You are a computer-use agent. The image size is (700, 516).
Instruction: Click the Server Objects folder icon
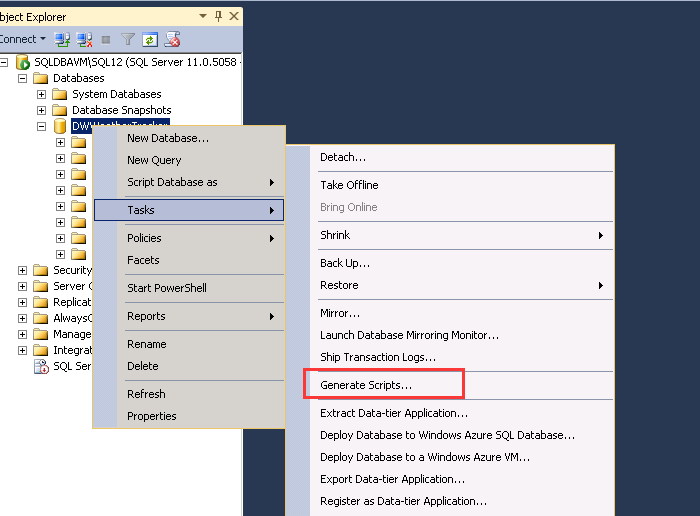pyautogui.click(x=41, y=286)
